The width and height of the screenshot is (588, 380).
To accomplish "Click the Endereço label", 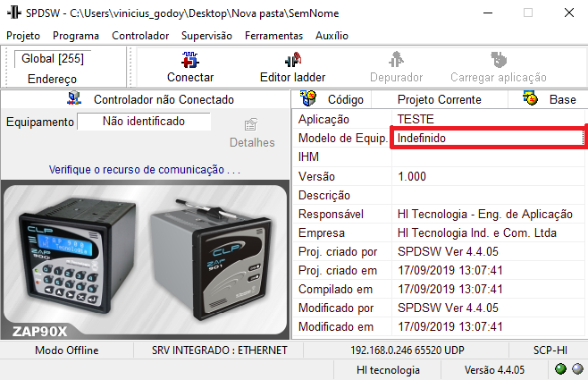I will pos(52,79).
